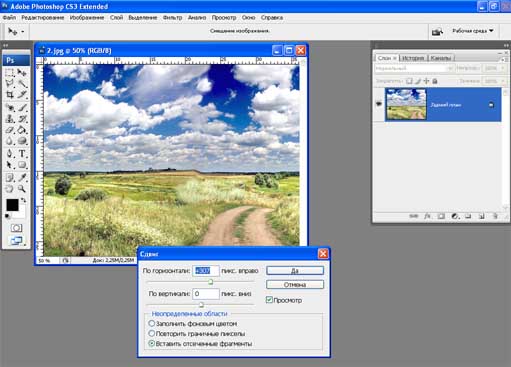Open the Файл menu
The image size is (511, 367).
point(9,17)
